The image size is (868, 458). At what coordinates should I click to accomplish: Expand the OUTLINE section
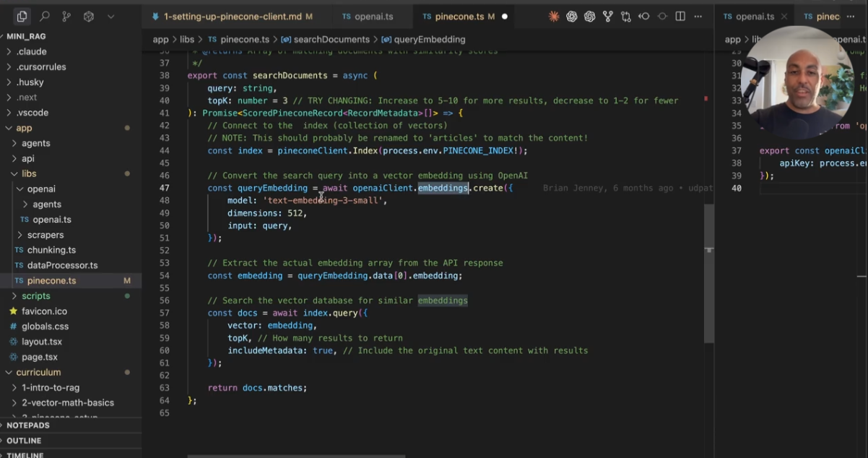point(24,441)
